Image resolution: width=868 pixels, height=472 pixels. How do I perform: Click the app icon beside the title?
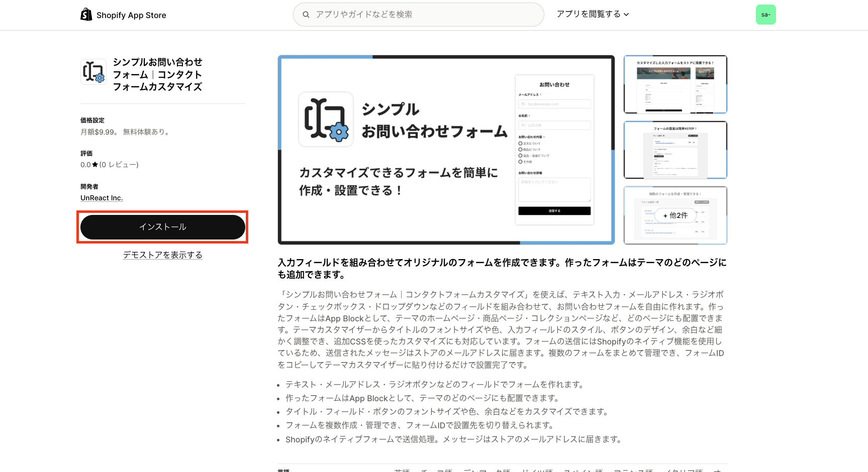(x=93, y=72)
